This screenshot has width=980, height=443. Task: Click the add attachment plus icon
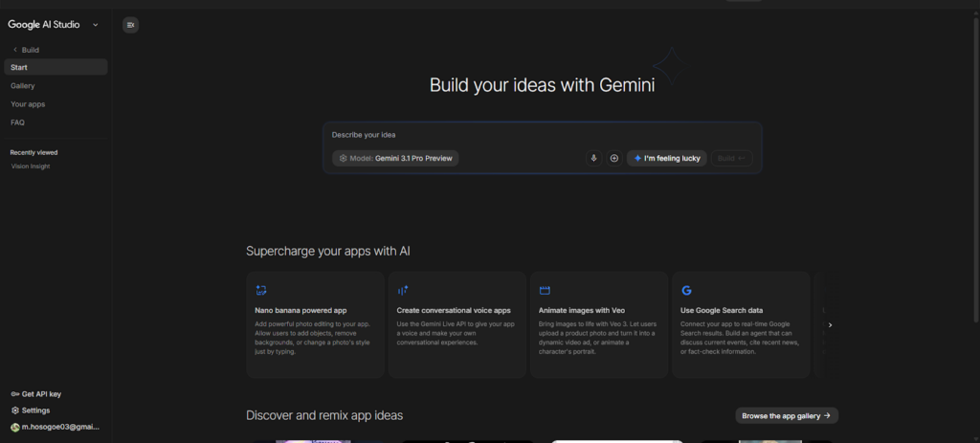pos(613,158)
